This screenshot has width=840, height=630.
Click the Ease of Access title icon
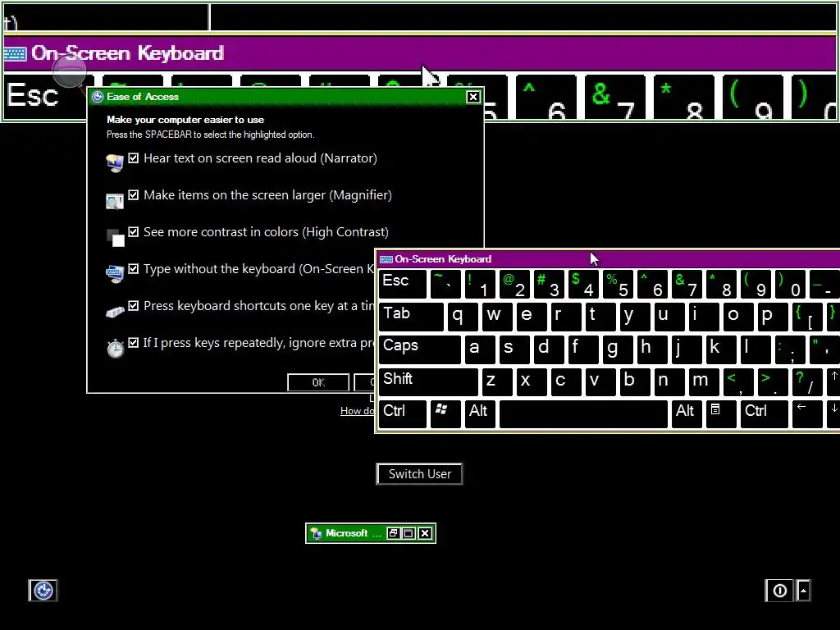(x=98, y=97)
